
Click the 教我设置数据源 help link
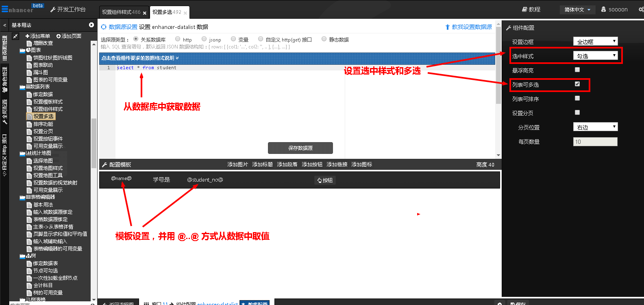coord(472,27)
